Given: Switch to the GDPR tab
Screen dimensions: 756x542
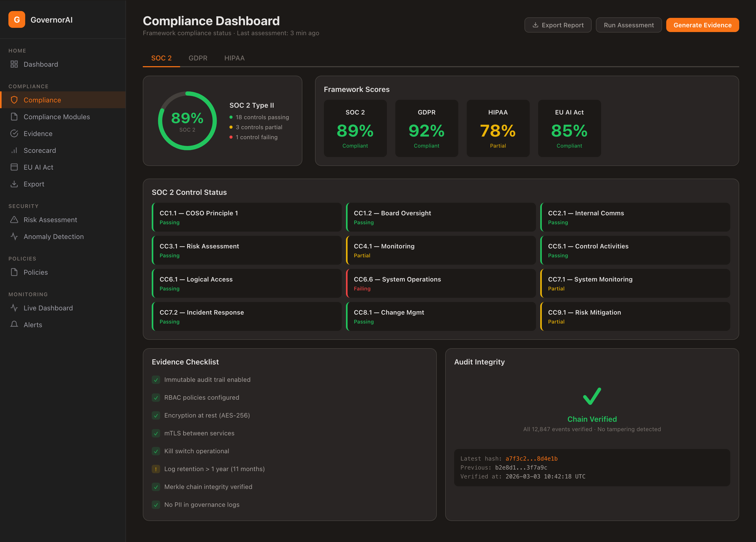Looking at the screenshot, I should click(198, 58).
